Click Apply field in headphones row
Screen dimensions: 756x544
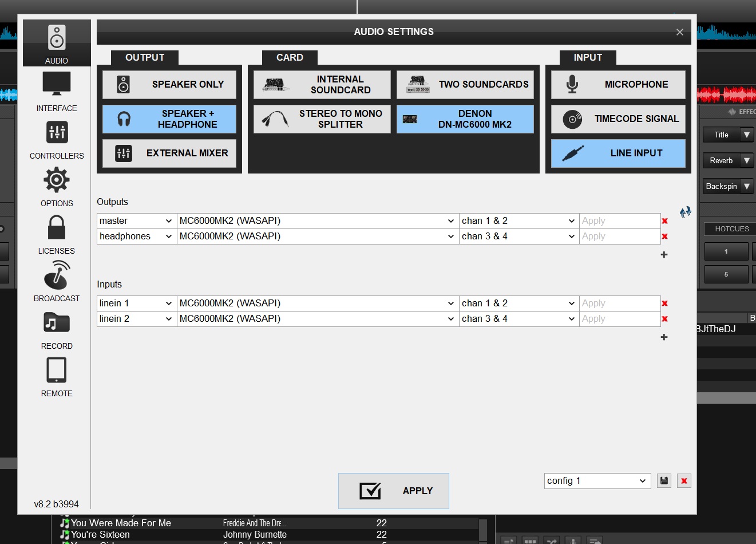tap(620, 236)
